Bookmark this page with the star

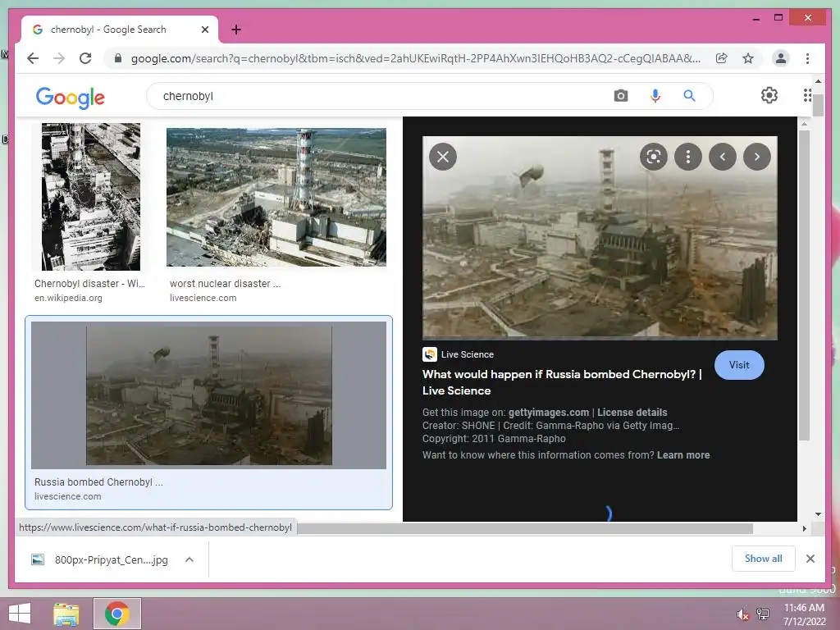click(x=748, y=58)
